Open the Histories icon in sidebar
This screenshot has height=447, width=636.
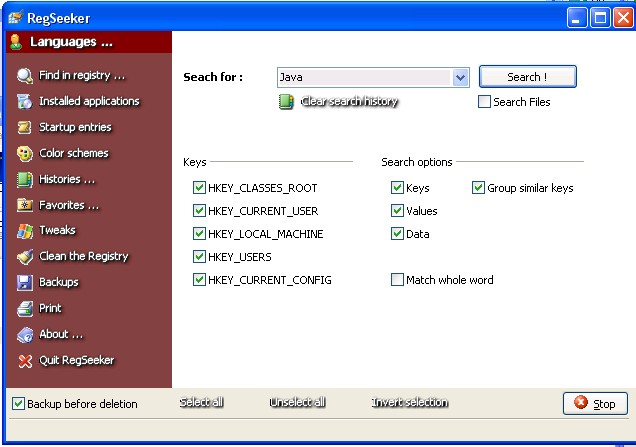[x=25, y=179]
